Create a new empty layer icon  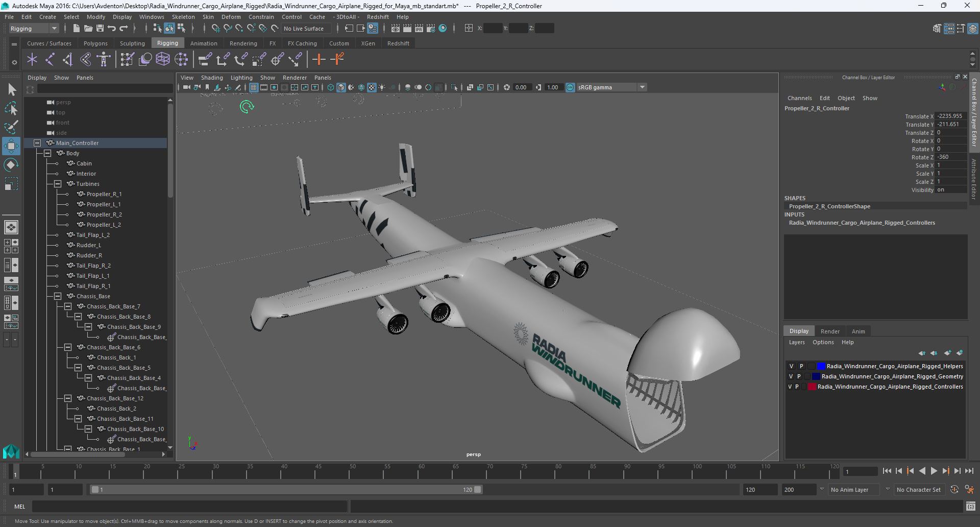coord(948,353)
